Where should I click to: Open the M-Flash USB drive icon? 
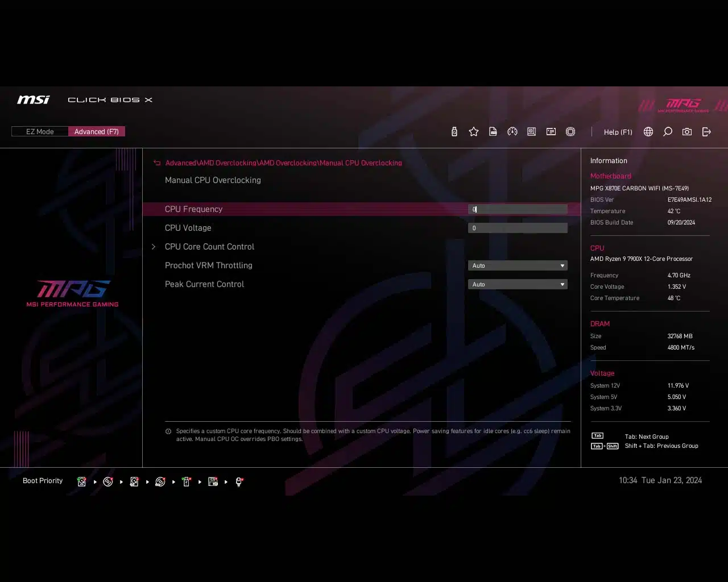tap(454, 132)
